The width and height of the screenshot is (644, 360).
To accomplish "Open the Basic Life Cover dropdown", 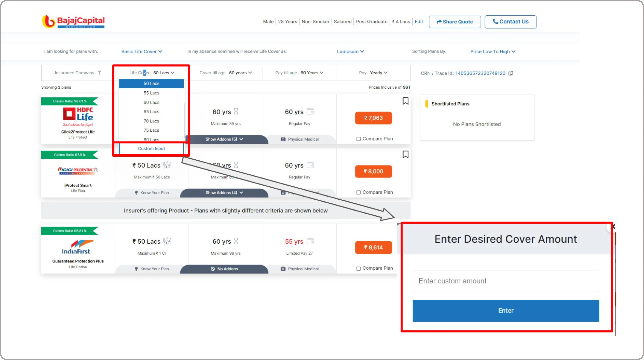I will (x=142, y=51).
